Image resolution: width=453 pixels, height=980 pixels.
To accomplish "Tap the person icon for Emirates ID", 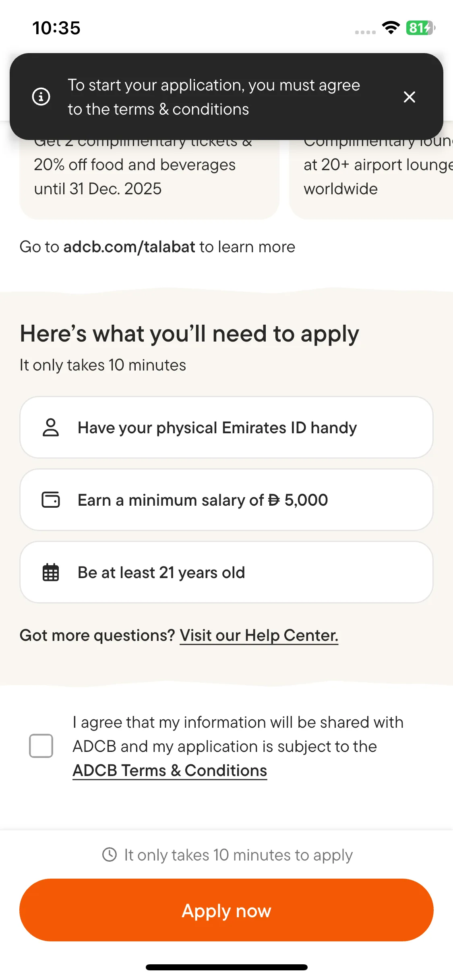I will pos(51,427).
